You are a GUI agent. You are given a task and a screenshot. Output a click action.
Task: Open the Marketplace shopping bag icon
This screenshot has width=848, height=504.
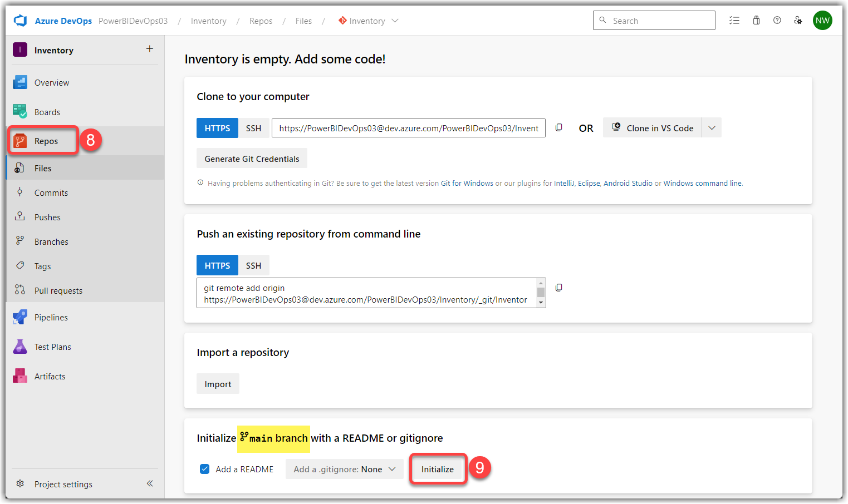[x=756, y=21]
